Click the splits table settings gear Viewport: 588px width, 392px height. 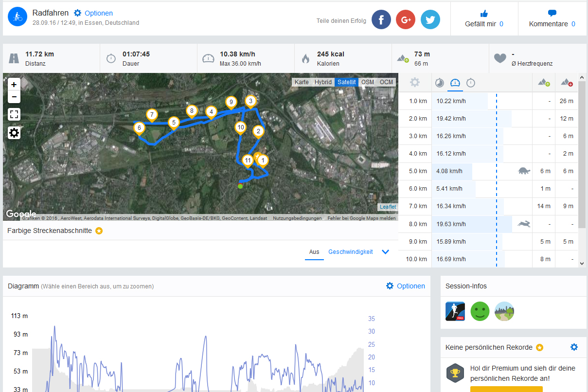tap(415, 83)
